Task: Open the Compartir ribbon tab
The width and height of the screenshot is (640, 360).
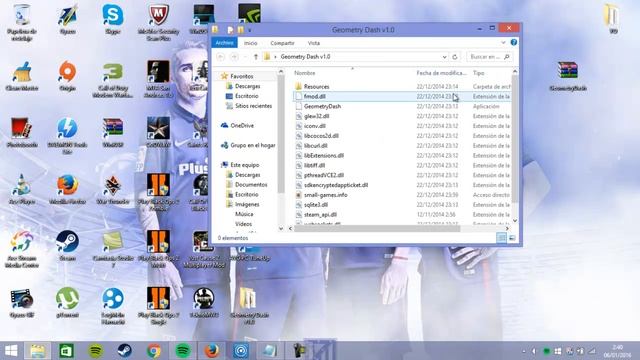Action: [x=282, y=43]
